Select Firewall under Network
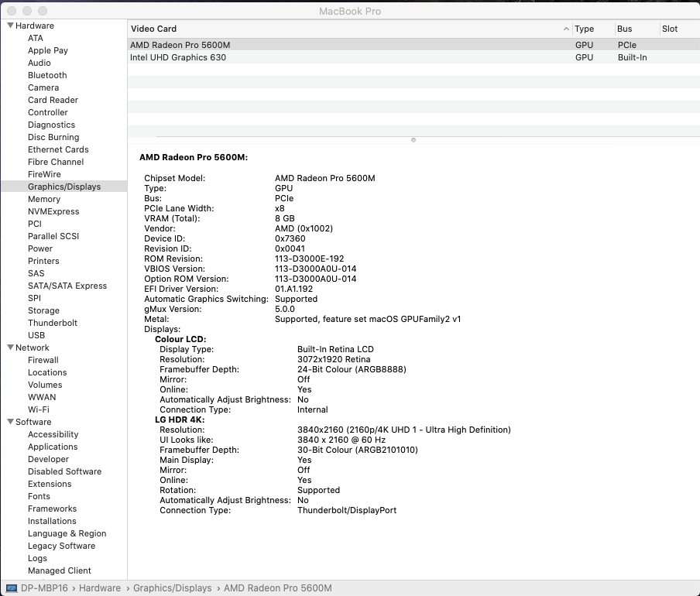The height and width of the screenshot is (596, 700). 43,360
